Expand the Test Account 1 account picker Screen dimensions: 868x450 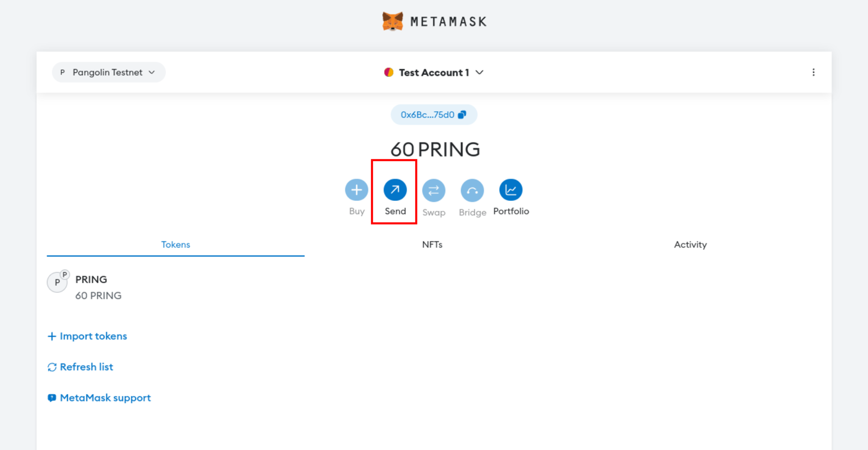coord(434,72)
